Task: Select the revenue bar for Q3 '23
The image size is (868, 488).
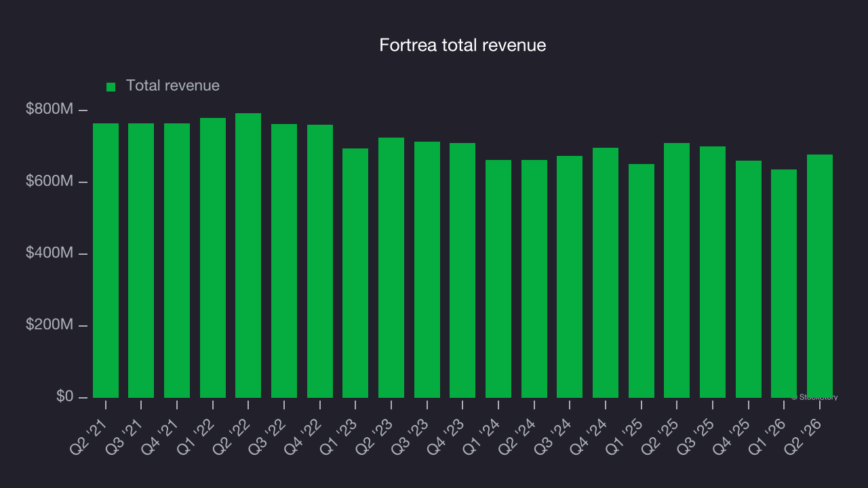Action: 427,270
